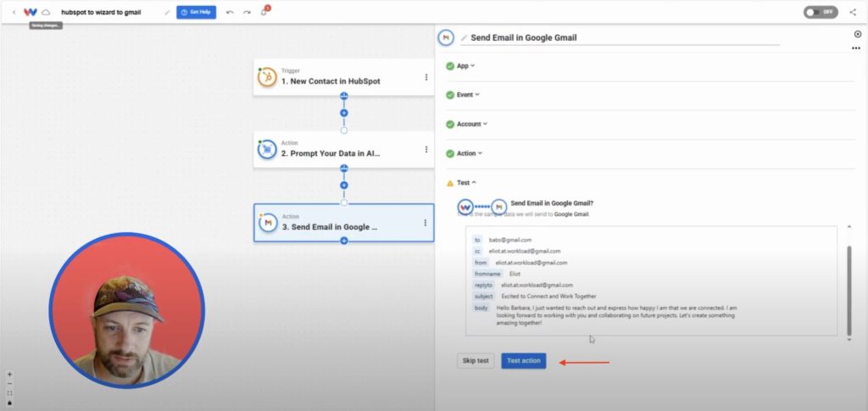
Task: Click the fit view canvas control
Action: click(x=9, y=393)
